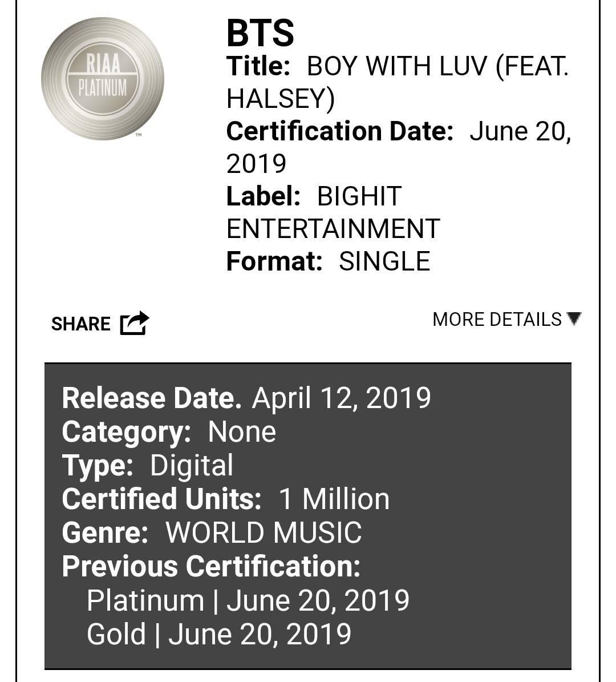Screen dimensions: 616x682
Task: Click the Format SINGLE line
Action: (x=328, y=261)
